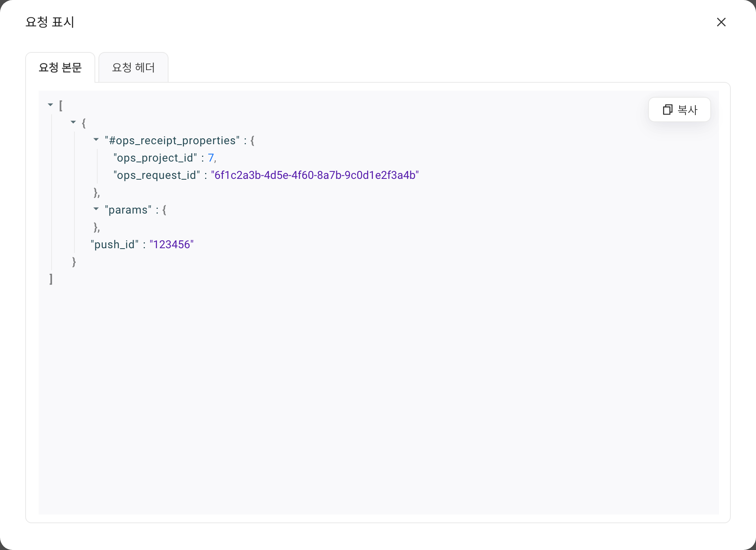Click the ops_project_id value 7
The height and width of the screenshot is (550, 756).
pyautogui.click(x=211, y=158)
